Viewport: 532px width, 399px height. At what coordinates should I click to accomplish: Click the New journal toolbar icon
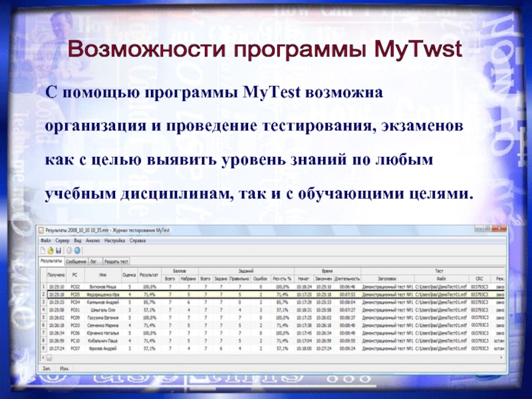[43, 251]
